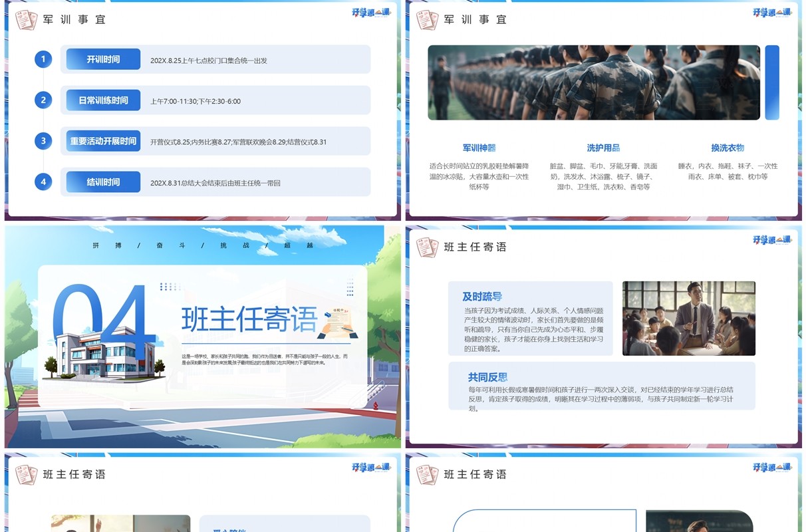Click the text 上午7:00-11:30;下午2:30-6:00
Screen dimensions: 806x532
click(196, 102)
